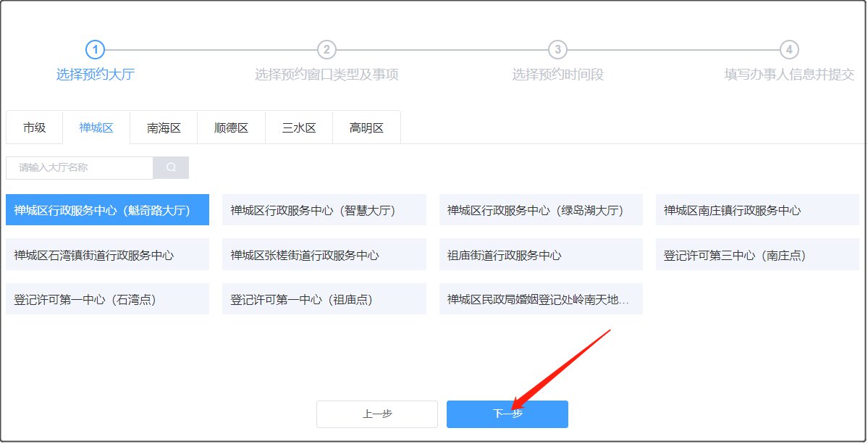The height and width of the screenshot is (444, 868).
Task: Choose 禅城区行政服务中心（智慧大厅）
Action: point(324,210)
